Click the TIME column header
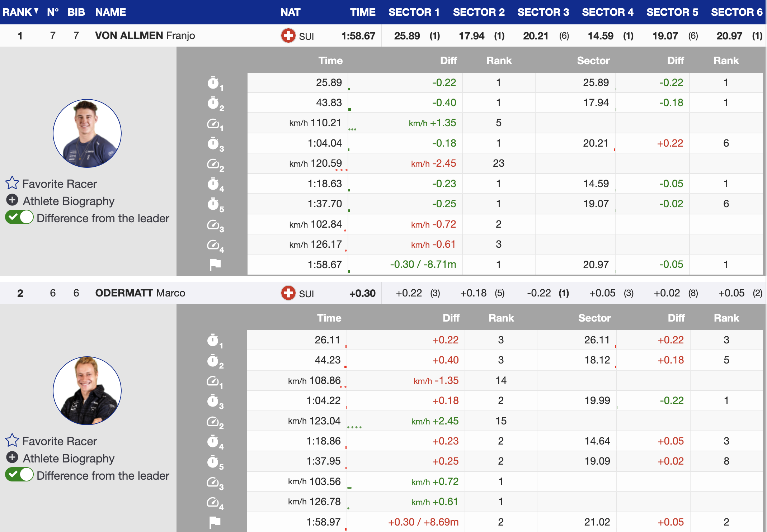Image resolution: width=767 pixels, height=532 pixels. click(x=362, y=12)
